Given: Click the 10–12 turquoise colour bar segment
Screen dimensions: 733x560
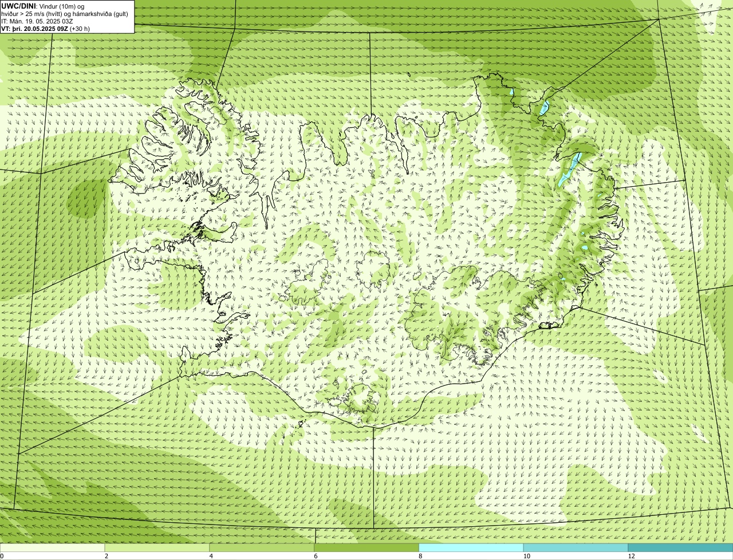Looking at the screenshot, I should [576, 548].
